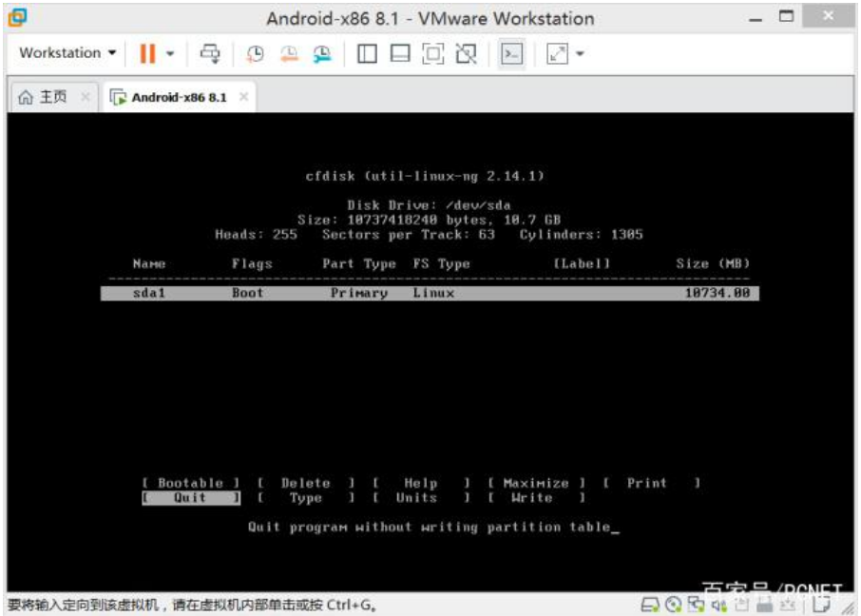Choose the Type option in cfdisk
861x616 pixels.
pos(306,498)
